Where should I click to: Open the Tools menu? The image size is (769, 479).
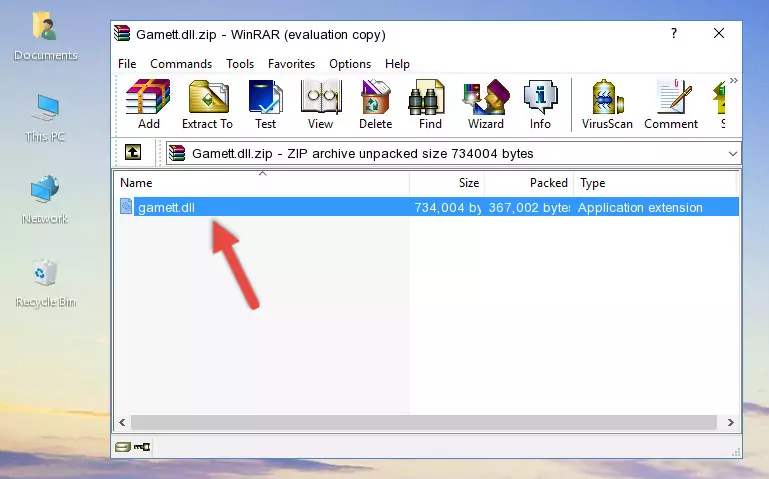240,64
